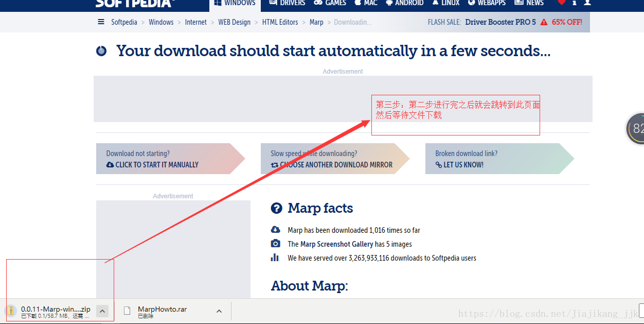Open the ANDROID section

(x=405, y=3)
